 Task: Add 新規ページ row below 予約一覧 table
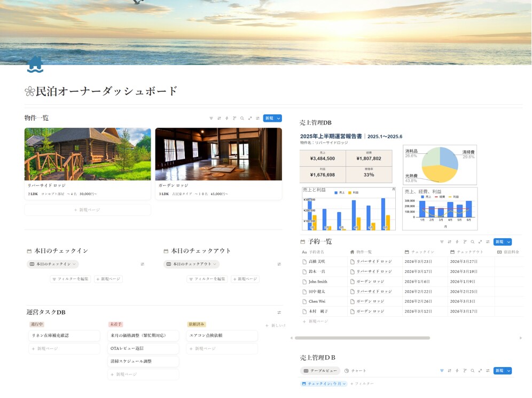click(315, 321)
